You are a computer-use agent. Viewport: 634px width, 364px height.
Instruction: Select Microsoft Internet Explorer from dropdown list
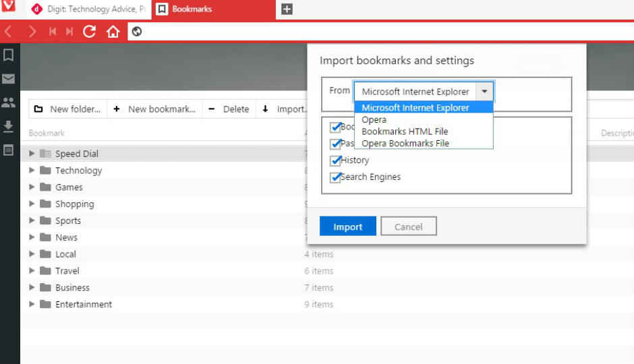click(424, 107)
